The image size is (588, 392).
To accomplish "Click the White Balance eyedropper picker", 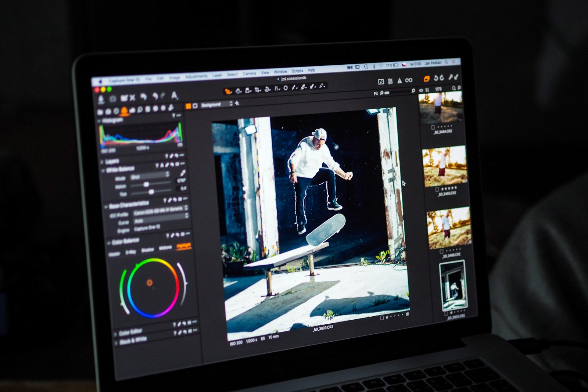I will 182,173.
